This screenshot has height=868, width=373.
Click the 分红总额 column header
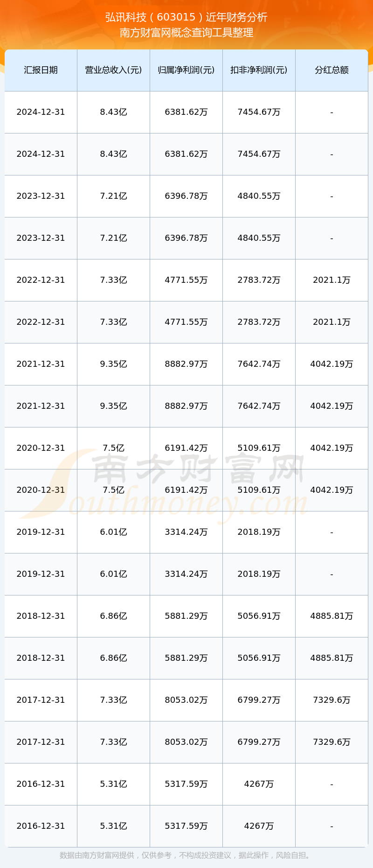[x=332, y=70]
